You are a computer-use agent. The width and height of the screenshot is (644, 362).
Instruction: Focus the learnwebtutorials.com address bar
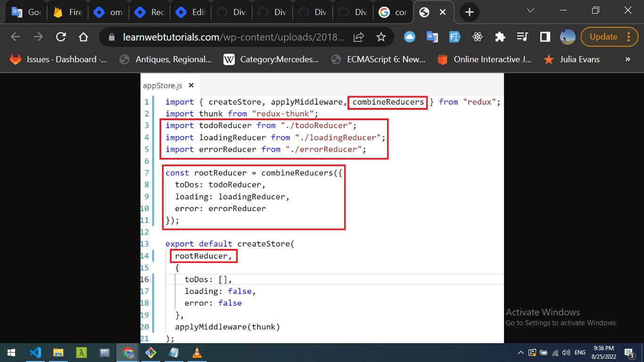coord(234,37)
